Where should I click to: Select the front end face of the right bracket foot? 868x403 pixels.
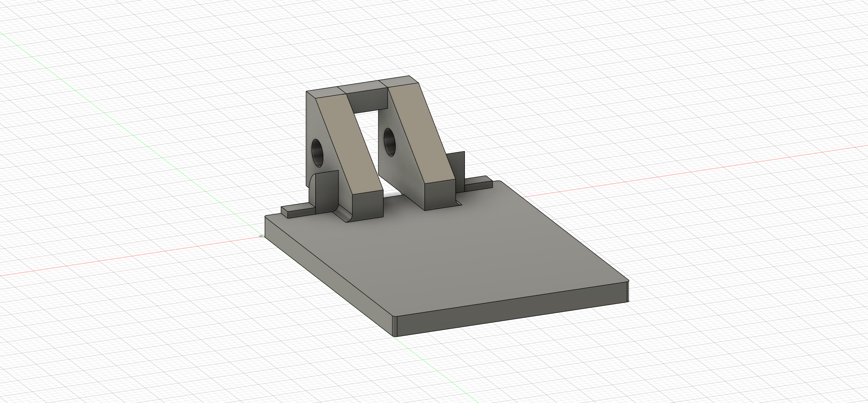(440, 194)
